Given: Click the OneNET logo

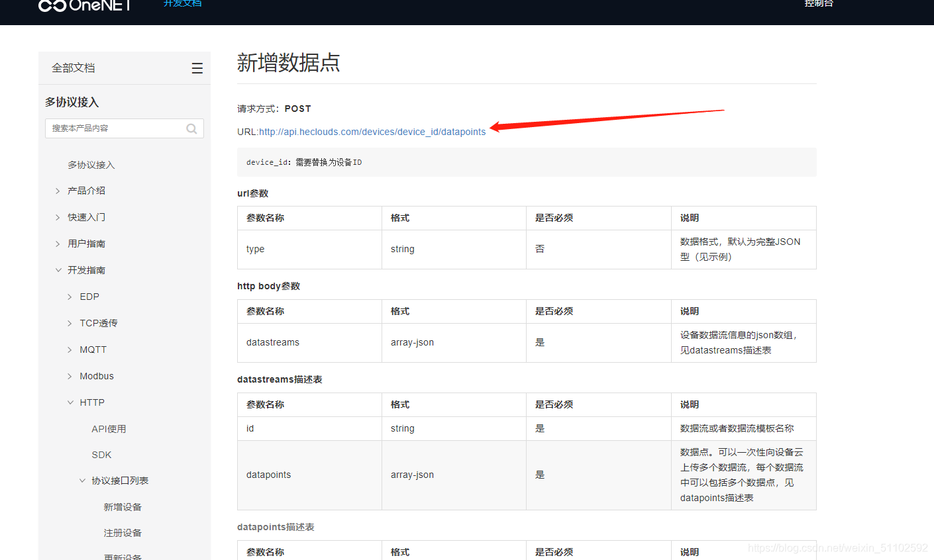Looking at the screenshot, I should (x=85, y=5).
